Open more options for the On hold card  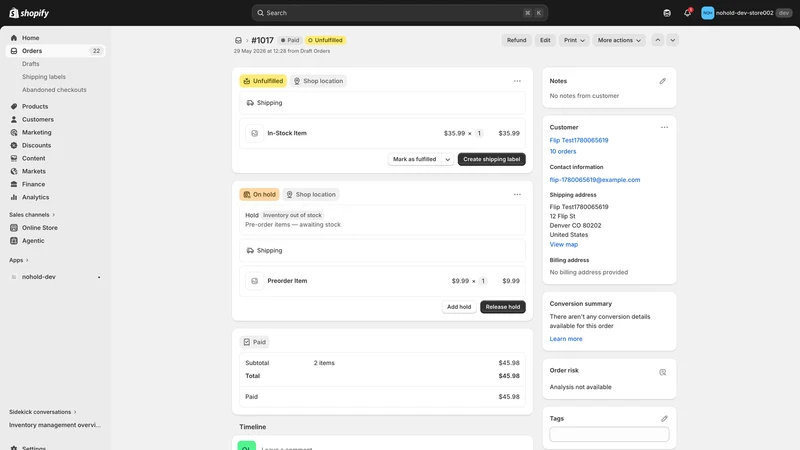point(517,194)
